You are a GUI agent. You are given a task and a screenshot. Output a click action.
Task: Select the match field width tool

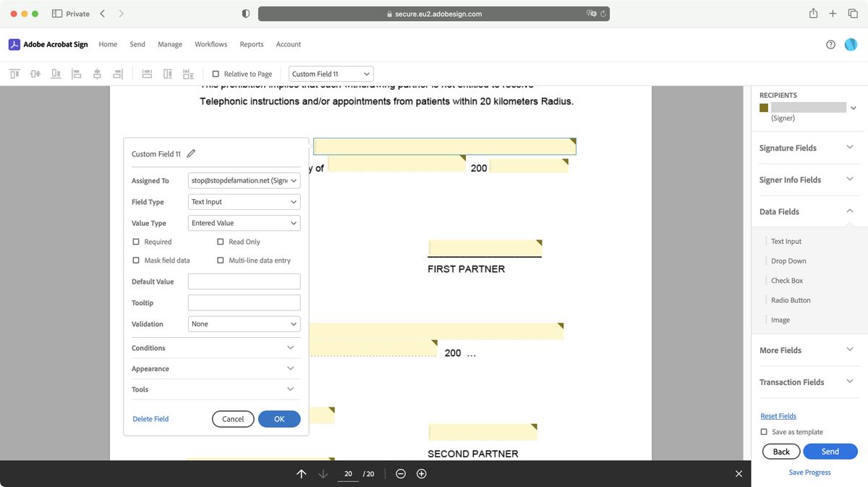point(146,73)
